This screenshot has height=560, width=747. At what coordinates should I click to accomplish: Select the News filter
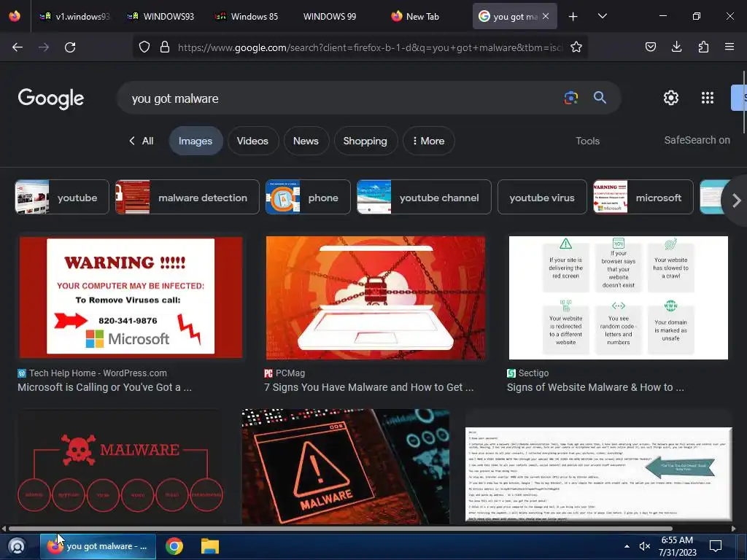[306, 141]
